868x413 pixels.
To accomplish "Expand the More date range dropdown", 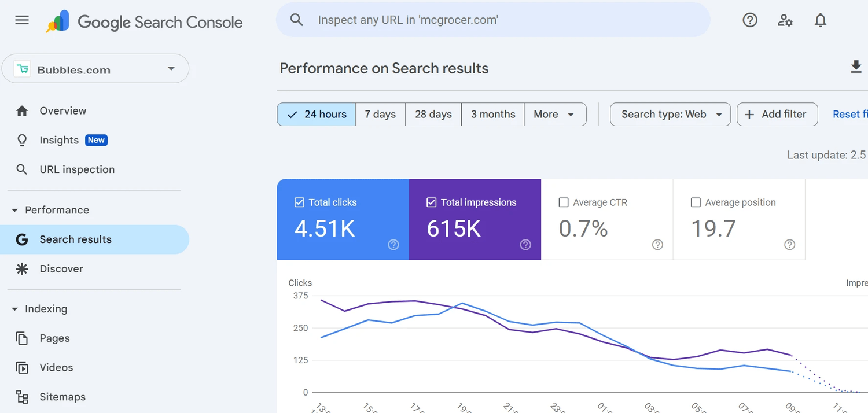I will coord(554,115).
